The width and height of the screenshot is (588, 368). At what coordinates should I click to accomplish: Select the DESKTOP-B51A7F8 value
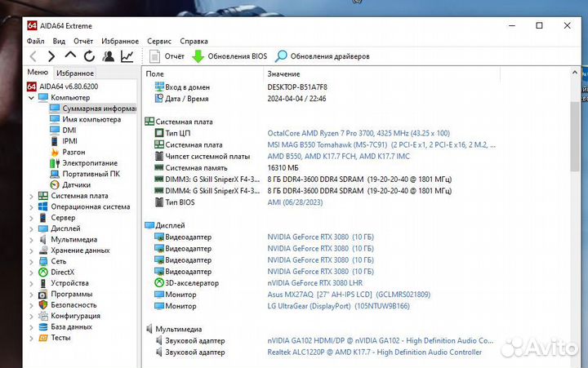(297, 87)
